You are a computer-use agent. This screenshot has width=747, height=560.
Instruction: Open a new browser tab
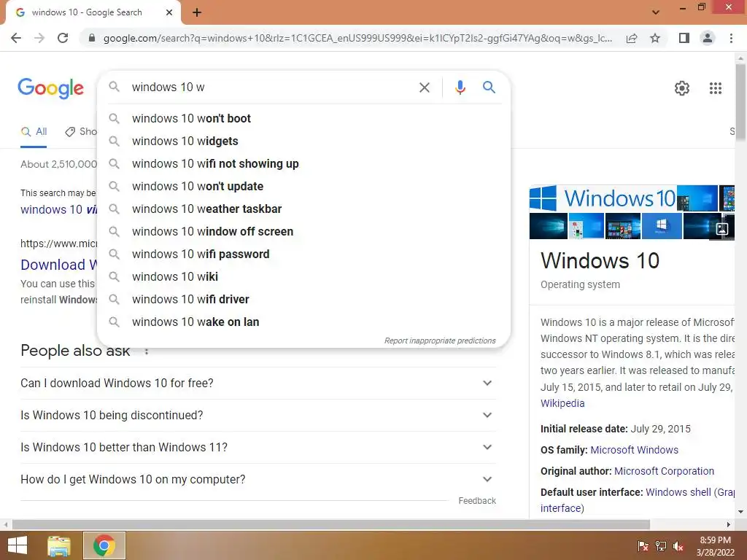tap(197, 13)
